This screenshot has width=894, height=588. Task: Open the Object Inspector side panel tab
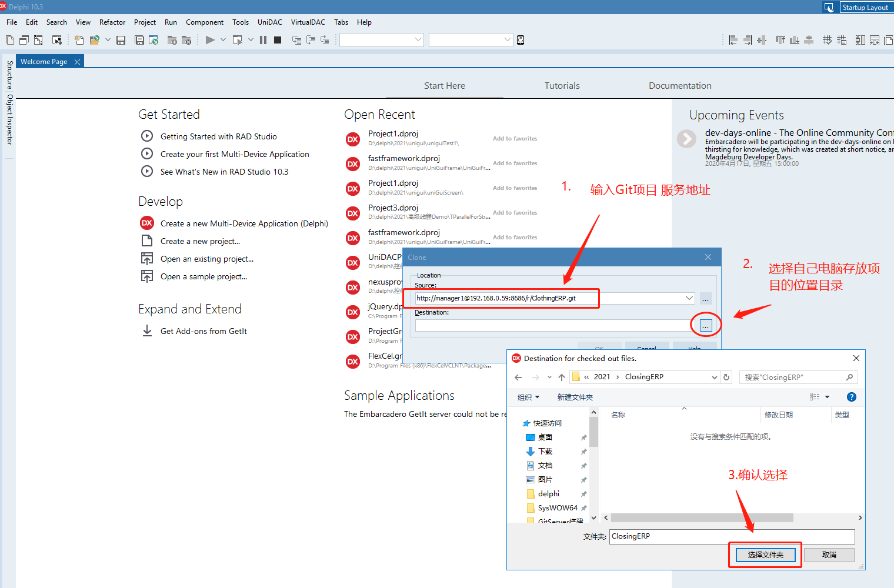(x=9, y=120)
